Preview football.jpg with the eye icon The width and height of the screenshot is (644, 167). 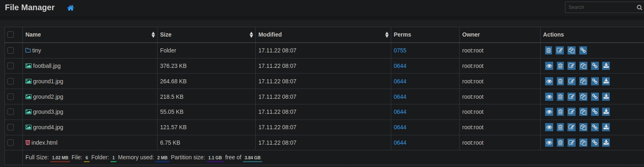point(549,66)
